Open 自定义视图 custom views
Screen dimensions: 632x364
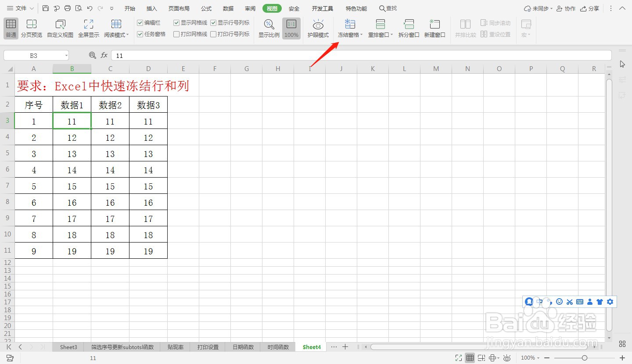tap(60, 28)
